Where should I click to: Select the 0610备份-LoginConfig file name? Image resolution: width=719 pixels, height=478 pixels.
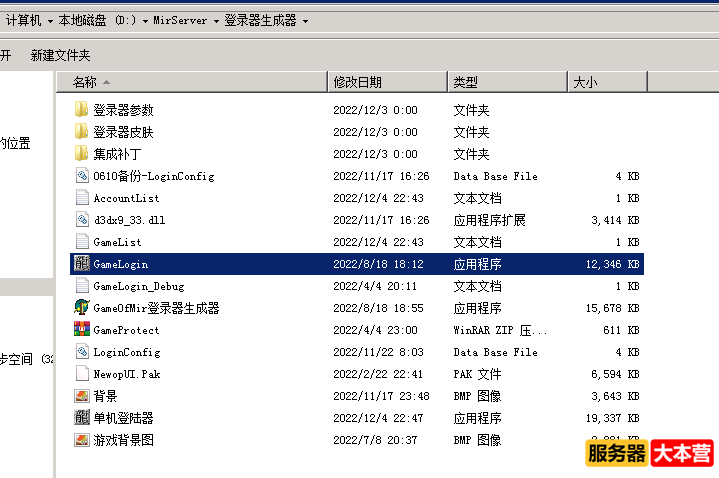point(154,176)
